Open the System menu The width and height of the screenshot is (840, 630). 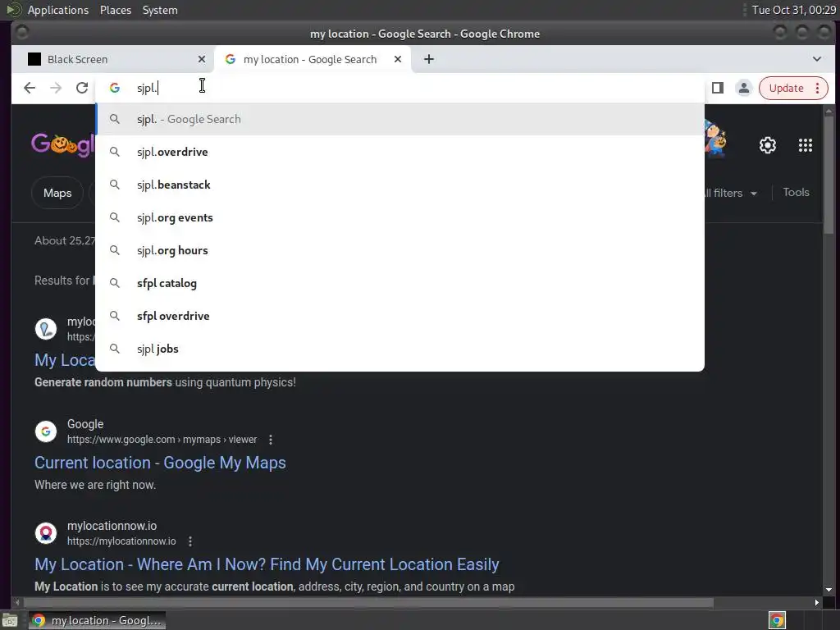(x=160, y=10)
